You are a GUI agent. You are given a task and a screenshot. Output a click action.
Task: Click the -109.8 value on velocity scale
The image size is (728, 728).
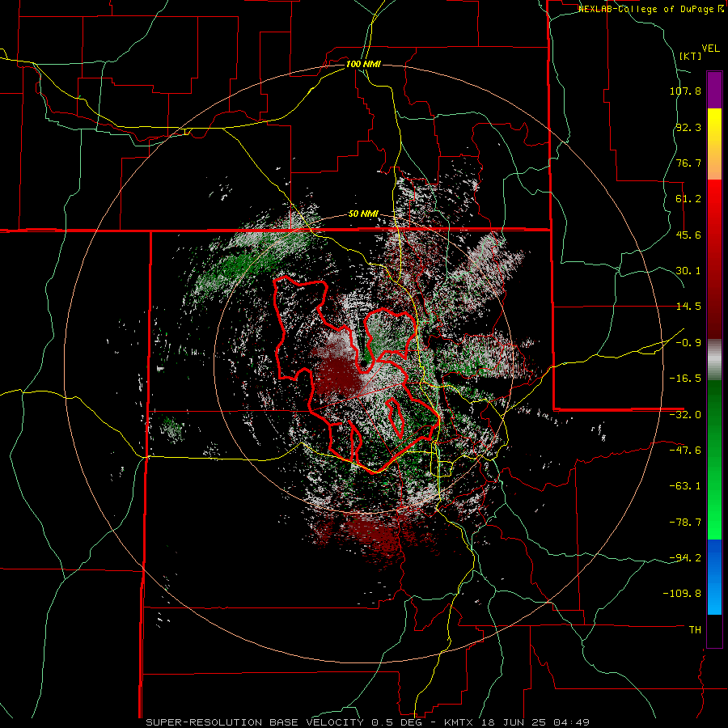(682, 594)
